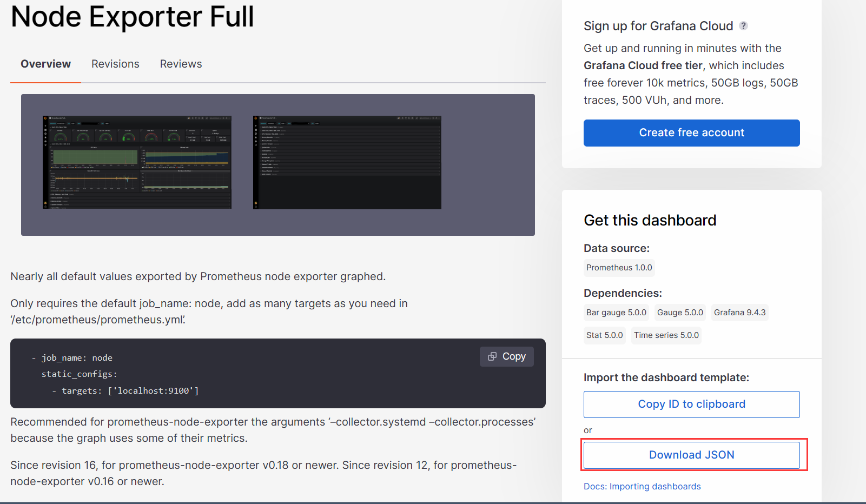Select the Stat 5.0.0 dependency tag
This screenshot has height=504, width=866.
tap(604, 335)
